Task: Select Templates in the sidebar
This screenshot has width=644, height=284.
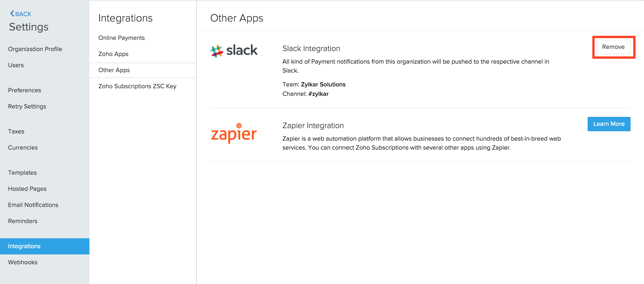Action: (22, 172)
